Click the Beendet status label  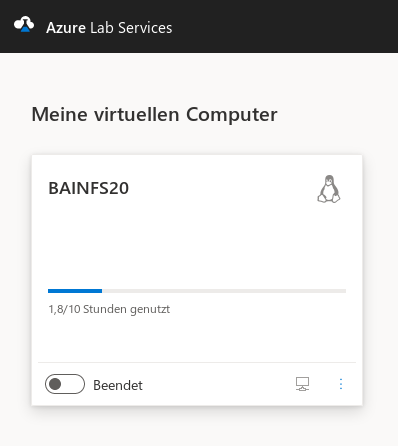pos(118,385)
